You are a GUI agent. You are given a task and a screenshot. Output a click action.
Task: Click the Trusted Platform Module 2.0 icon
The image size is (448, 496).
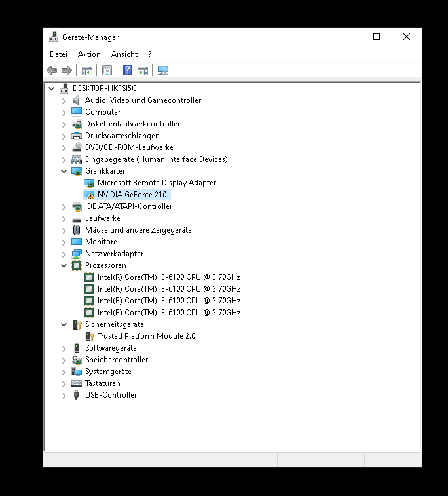pos(90,336)
